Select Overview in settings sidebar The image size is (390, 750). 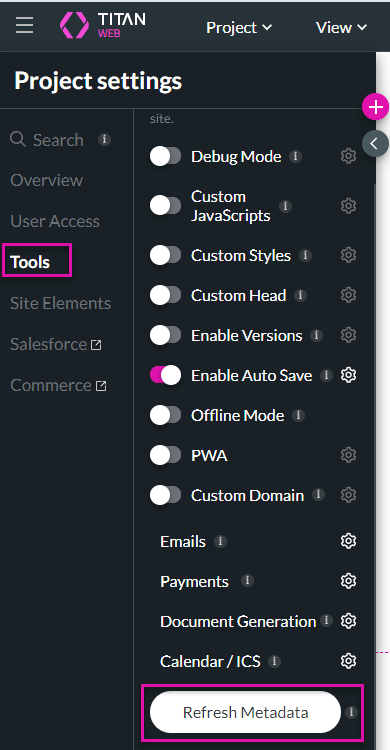point(46,180)
